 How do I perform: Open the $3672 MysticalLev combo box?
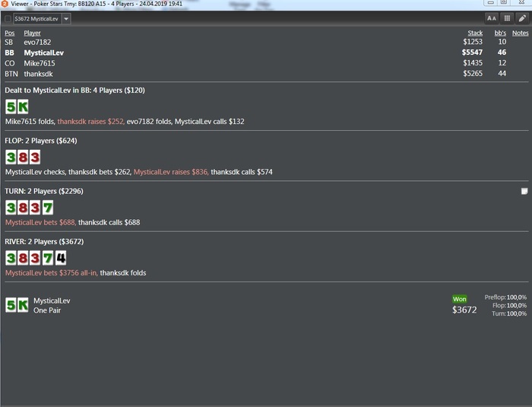[x=37, y=19]
